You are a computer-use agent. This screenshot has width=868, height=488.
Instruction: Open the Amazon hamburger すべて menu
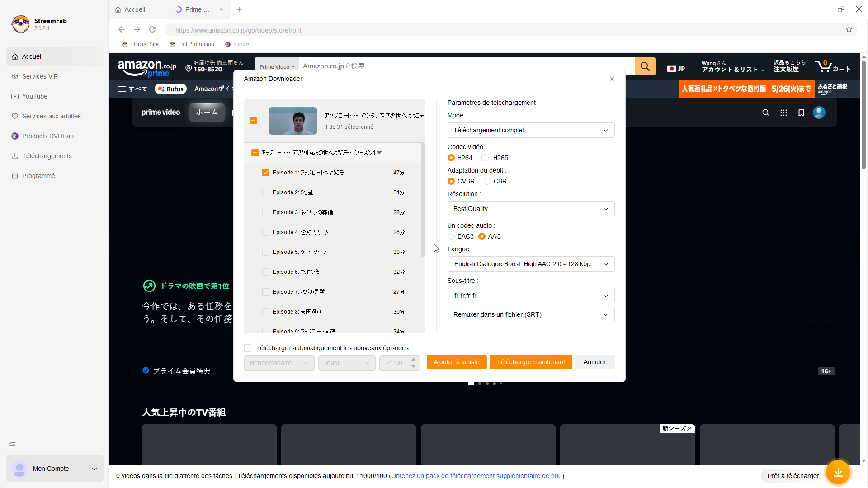coord(132,89)
